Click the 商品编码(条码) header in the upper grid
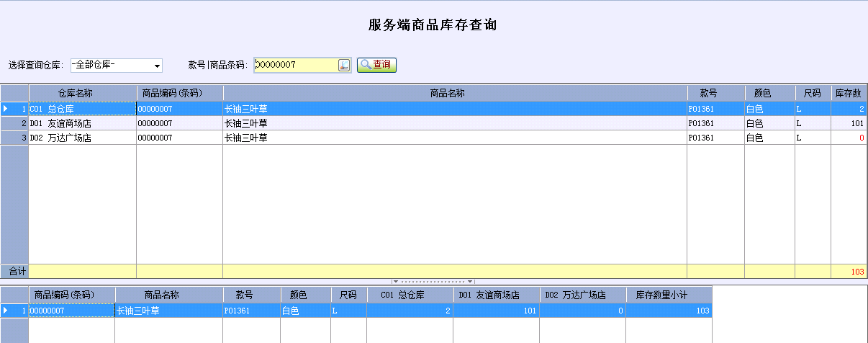The height and width of the screenshot is (343, 868). click(179, 94)
